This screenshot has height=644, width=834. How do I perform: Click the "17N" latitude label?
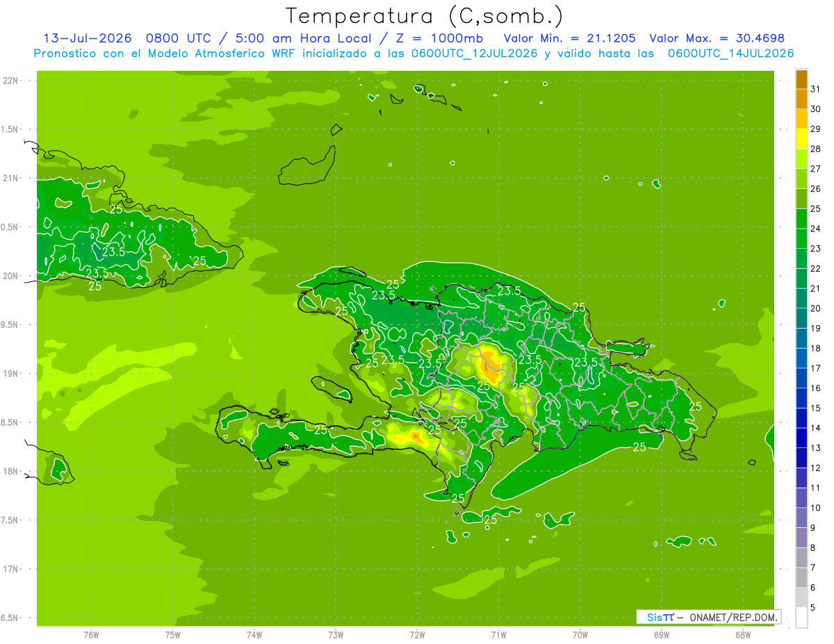point(12,569)
